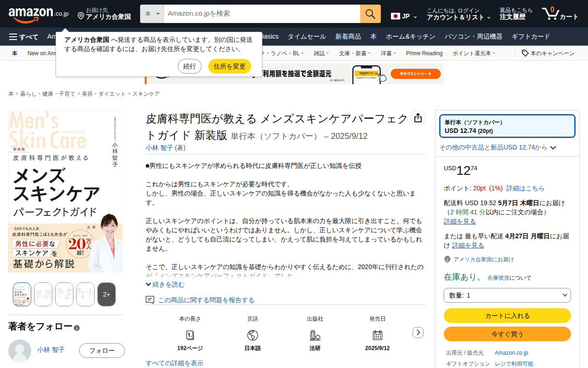Open the search category 本 dropdown
Image resolution: width=588 pixels, height=368 pixels.
click(152, 14)
